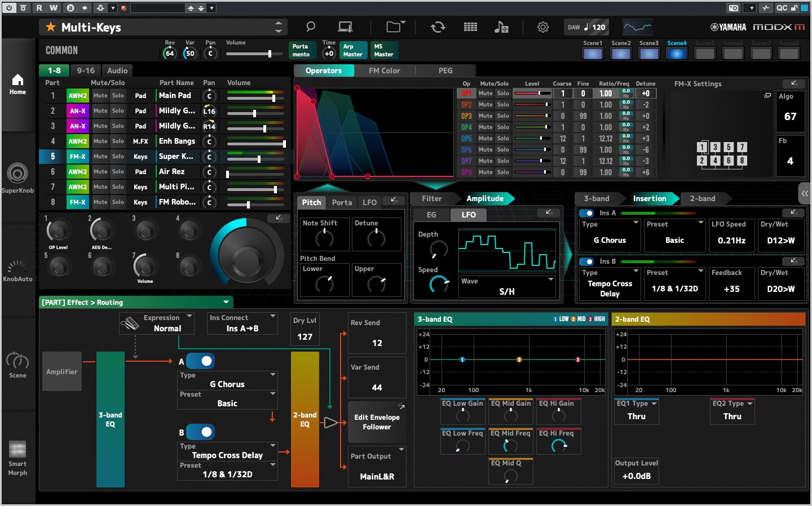The height and width of the screenshot is (506, 812).
Task: Toggle the Insertion A switch in routing
Action: click(200, 361)
